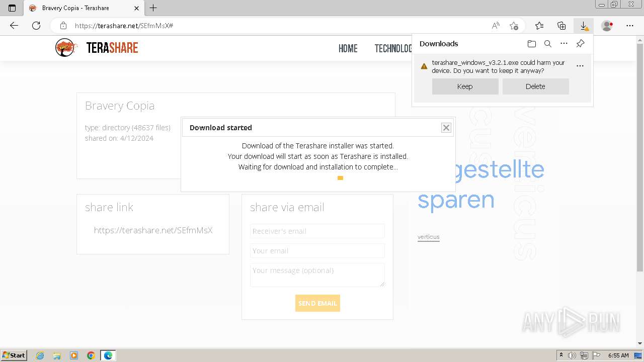Focus the Your email field
The image size is (644, 362).
[317, 251]
